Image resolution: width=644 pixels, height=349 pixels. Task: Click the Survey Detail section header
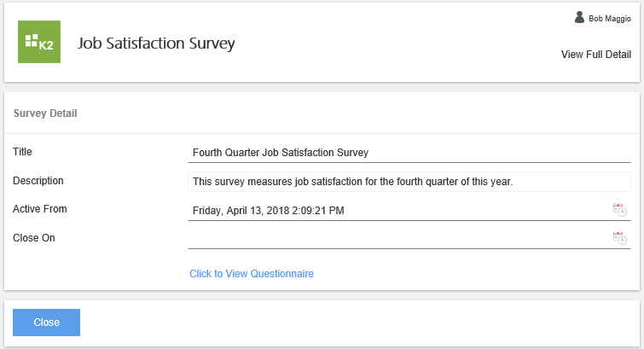pos(47,113)
